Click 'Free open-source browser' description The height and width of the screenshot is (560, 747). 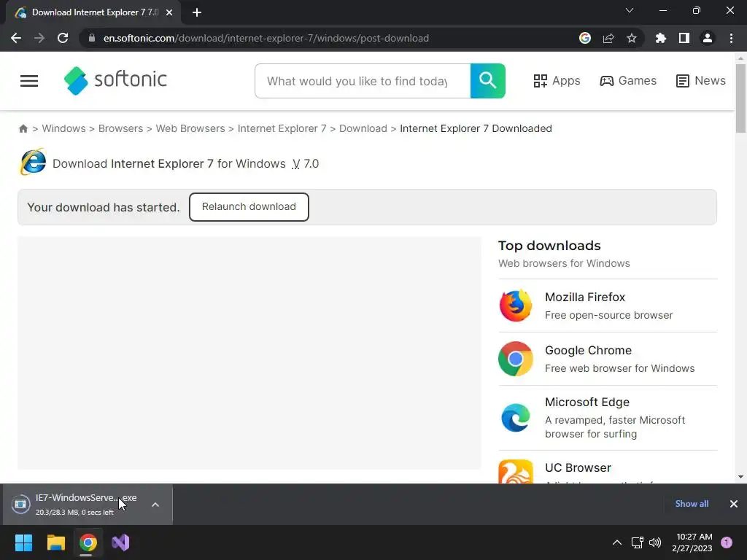[609, 315]
